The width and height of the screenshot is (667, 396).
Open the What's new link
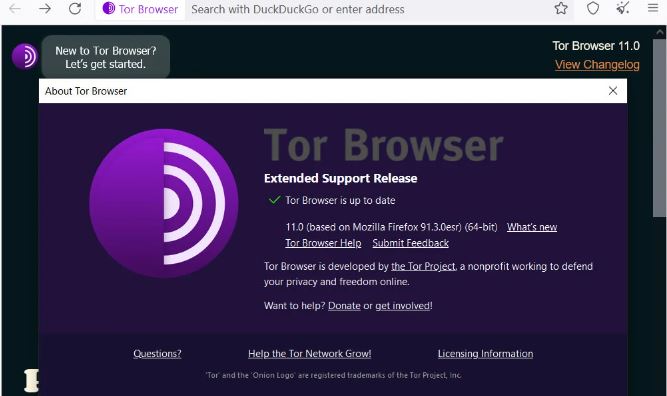(x=532, y=227)
